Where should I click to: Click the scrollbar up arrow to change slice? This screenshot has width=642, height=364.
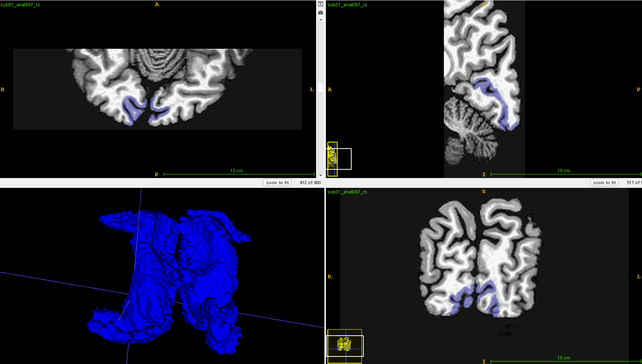tap(320, 19)
